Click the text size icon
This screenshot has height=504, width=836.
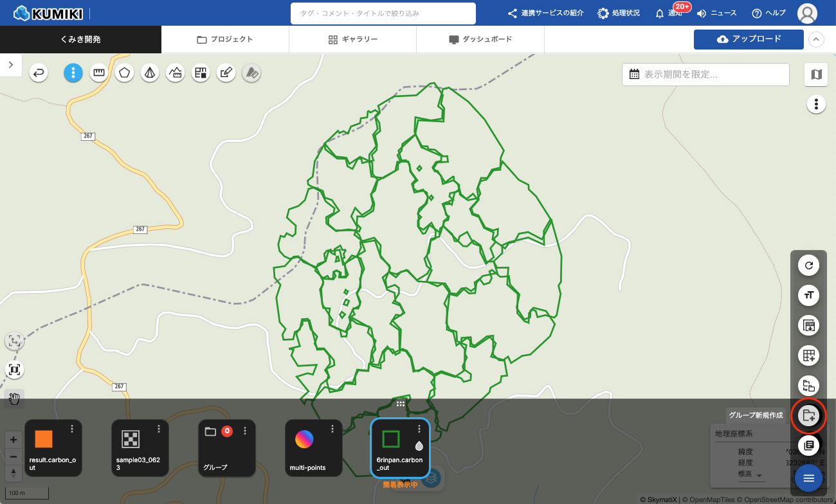pos(808,295)
